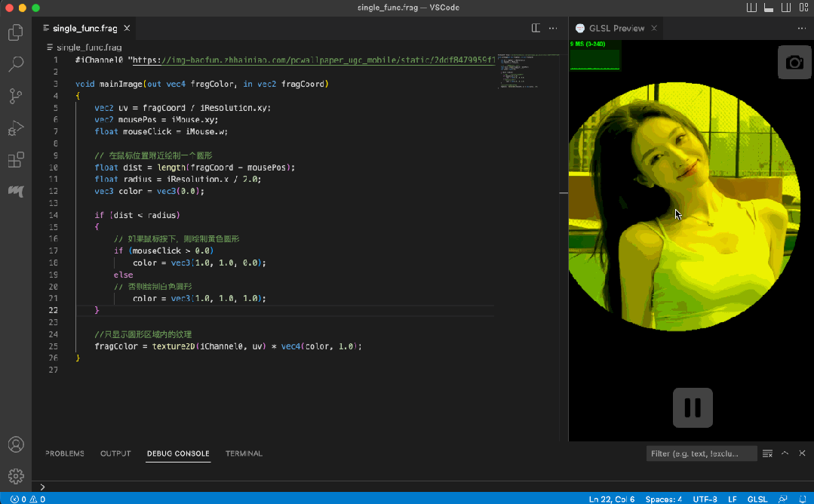The width and height of the screenshot is (814, 504).
Task: Open the notifications bell in status bar
Action: point(801,499)
